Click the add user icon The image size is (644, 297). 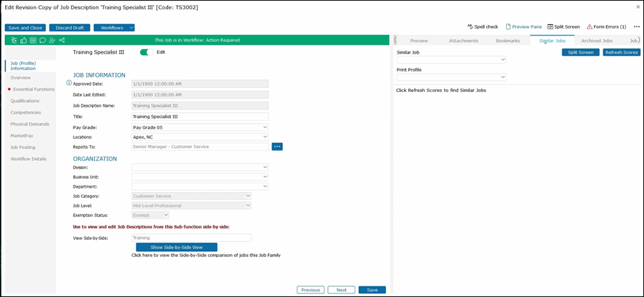pos(52,41)
